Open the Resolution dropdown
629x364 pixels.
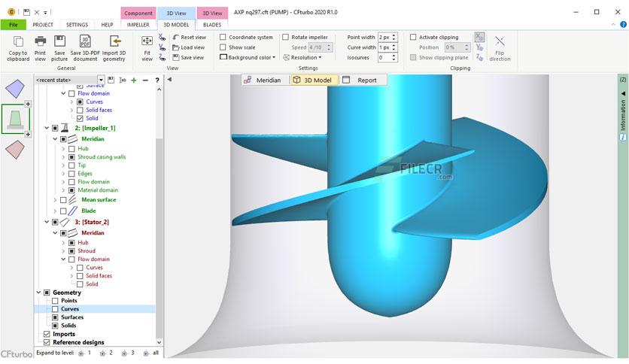302,57
